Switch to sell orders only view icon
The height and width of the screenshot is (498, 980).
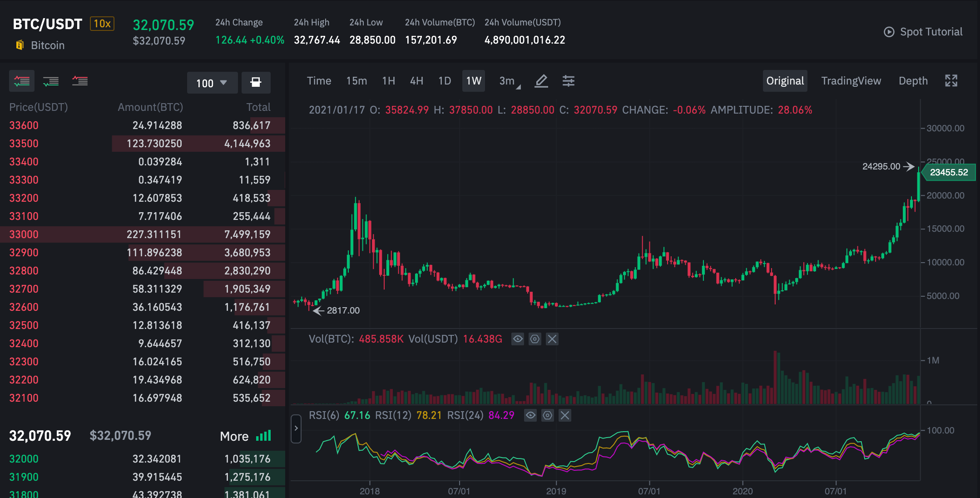tap(80, 81)
